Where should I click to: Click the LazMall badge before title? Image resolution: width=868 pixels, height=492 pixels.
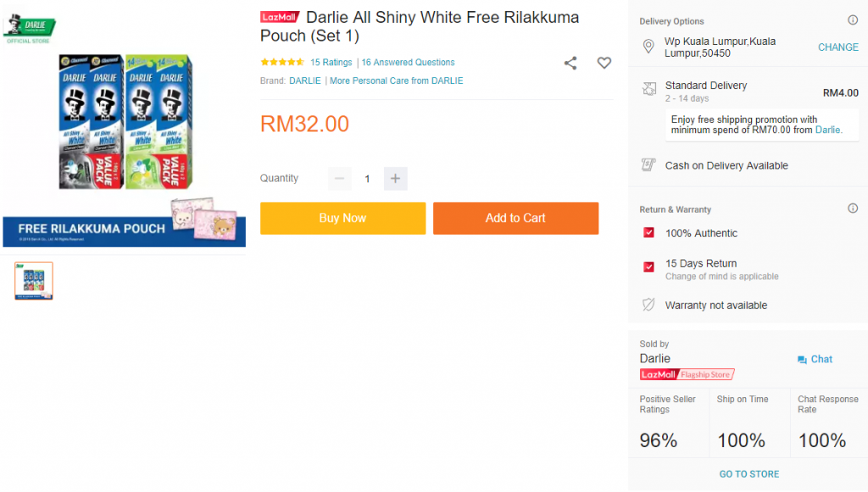280,17
